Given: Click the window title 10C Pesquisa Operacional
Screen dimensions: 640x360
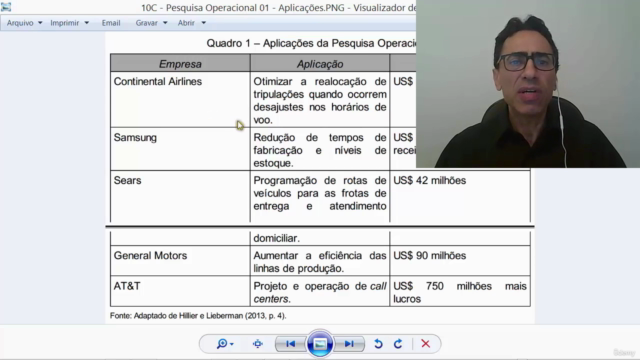Looking at the screenshot, I should 278,8.
